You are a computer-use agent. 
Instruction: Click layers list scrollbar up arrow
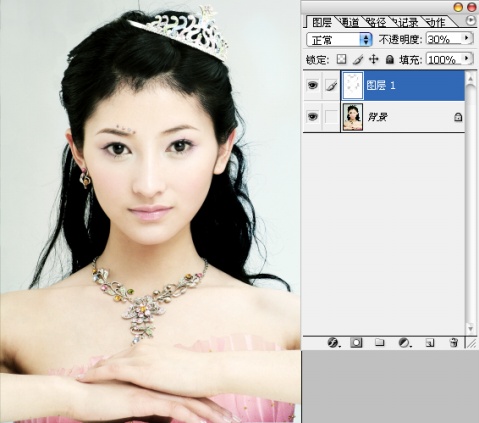click(471, 79)
